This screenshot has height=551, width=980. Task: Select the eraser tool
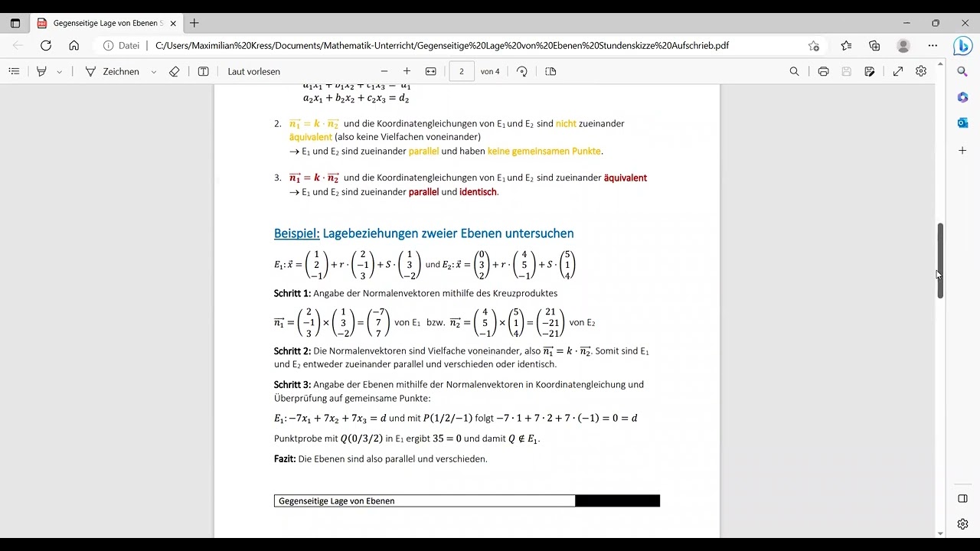(174, 71)
